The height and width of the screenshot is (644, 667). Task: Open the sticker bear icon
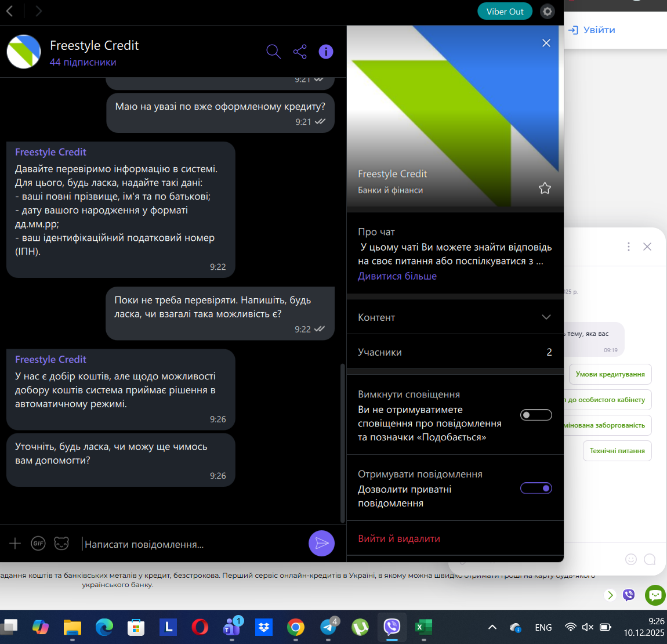[x=61, y=544]
